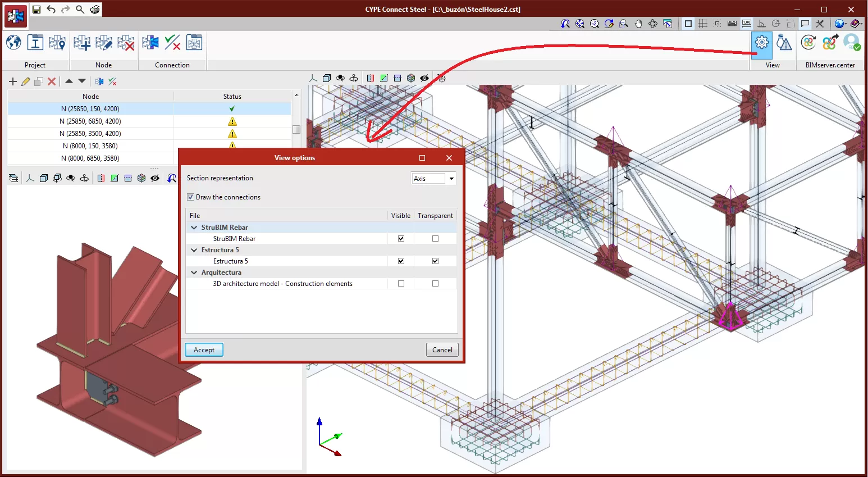868x477 pixels.
Task: Toggle Transparent for Estructura 5 file
Action: tap(435, 261)
